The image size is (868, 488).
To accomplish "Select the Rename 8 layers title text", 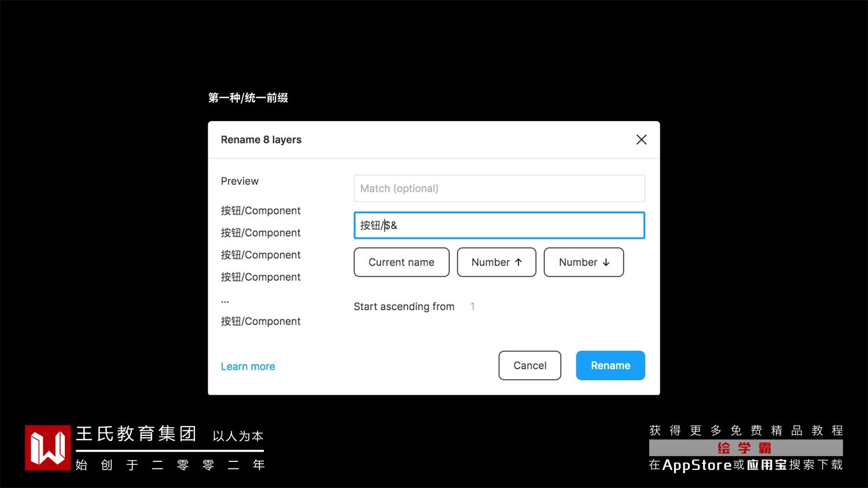I will pos(261,140).
